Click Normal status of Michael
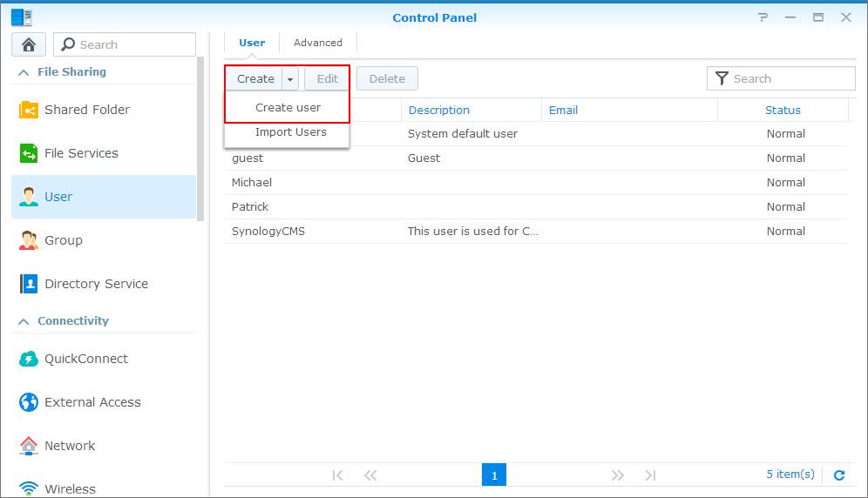The image size is (868, 498). point(785,183)
